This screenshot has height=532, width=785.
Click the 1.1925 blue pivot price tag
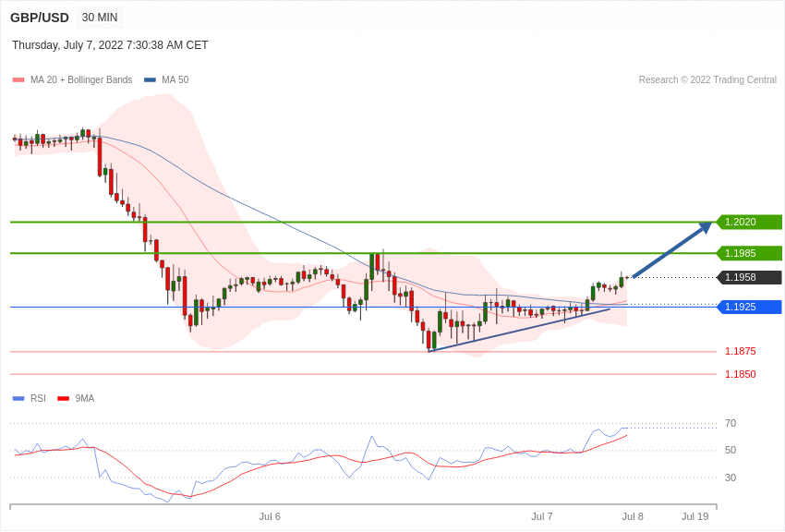pyautogui.click(x=750, y=307)
